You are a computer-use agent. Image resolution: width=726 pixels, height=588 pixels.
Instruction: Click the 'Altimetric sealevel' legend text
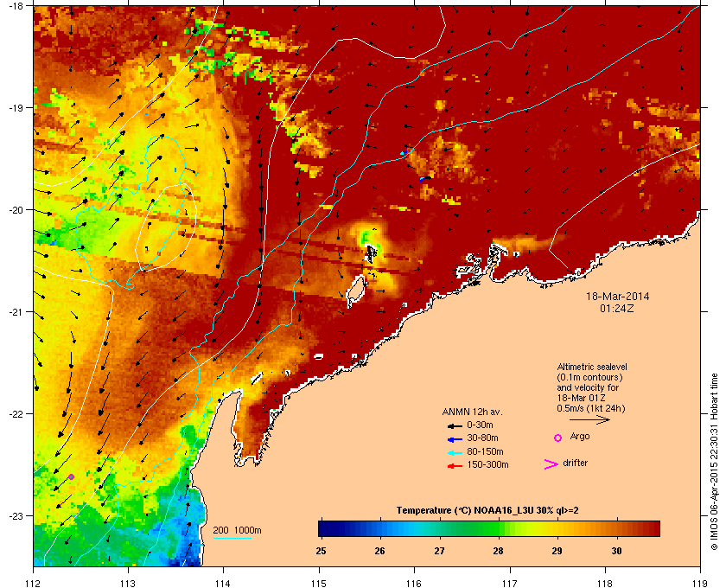592,367
